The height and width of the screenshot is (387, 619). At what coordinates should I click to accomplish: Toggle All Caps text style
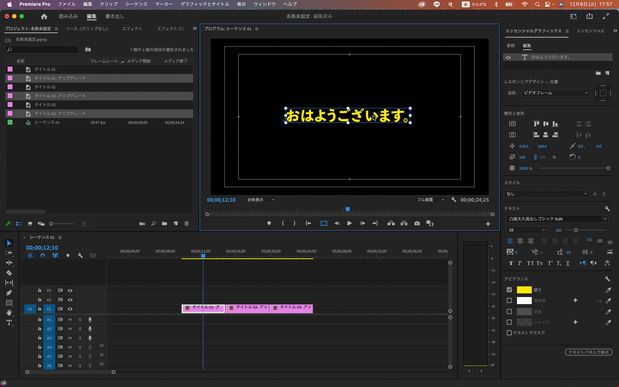pyautogui.click(x=530, y=263)
